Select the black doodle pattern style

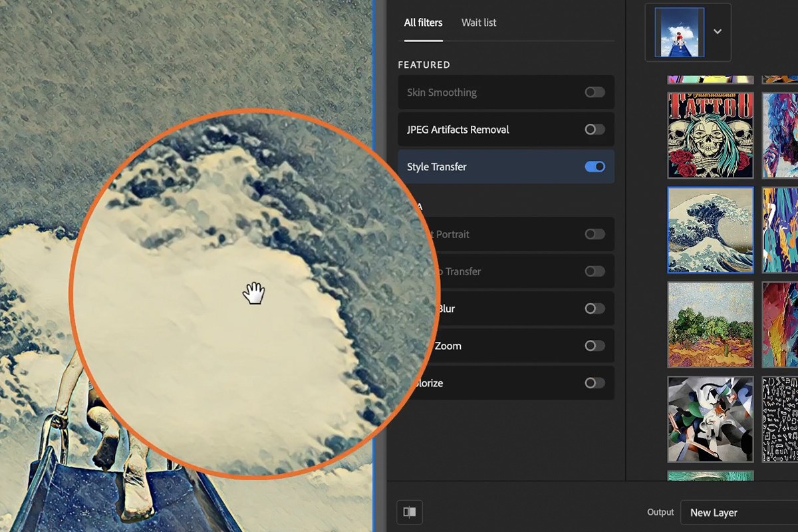click(x=780, y=419)
